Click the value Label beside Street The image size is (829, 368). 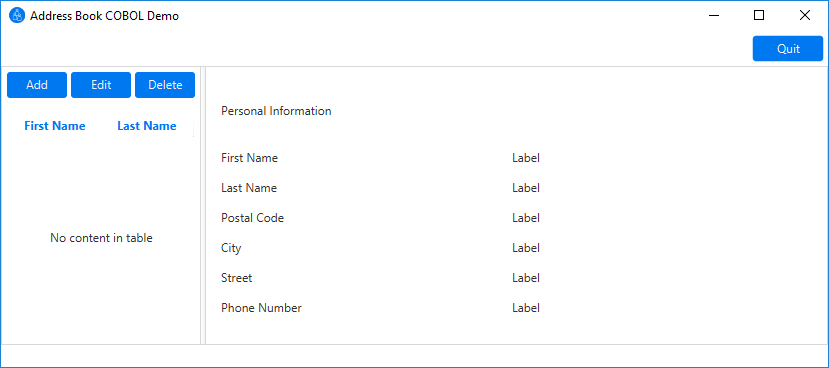click(526, 278)
